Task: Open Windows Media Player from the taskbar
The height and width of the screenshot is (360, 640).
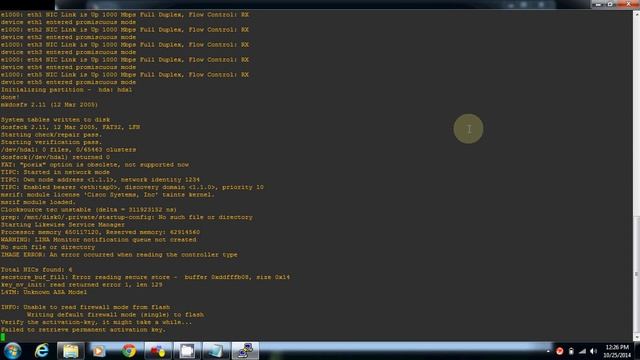Action: tap(99, 351)
